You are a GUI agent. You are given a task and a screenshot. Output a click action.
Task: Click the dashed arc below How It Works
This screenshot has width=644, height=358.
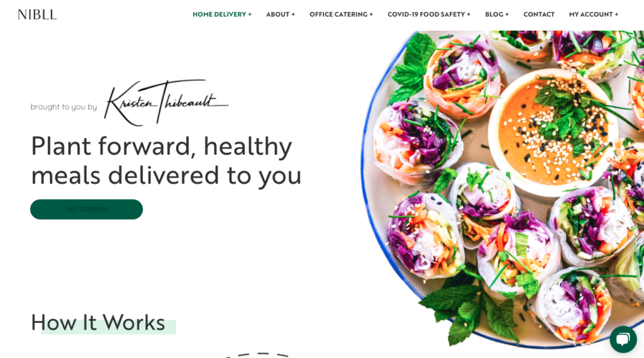point(257,355)
